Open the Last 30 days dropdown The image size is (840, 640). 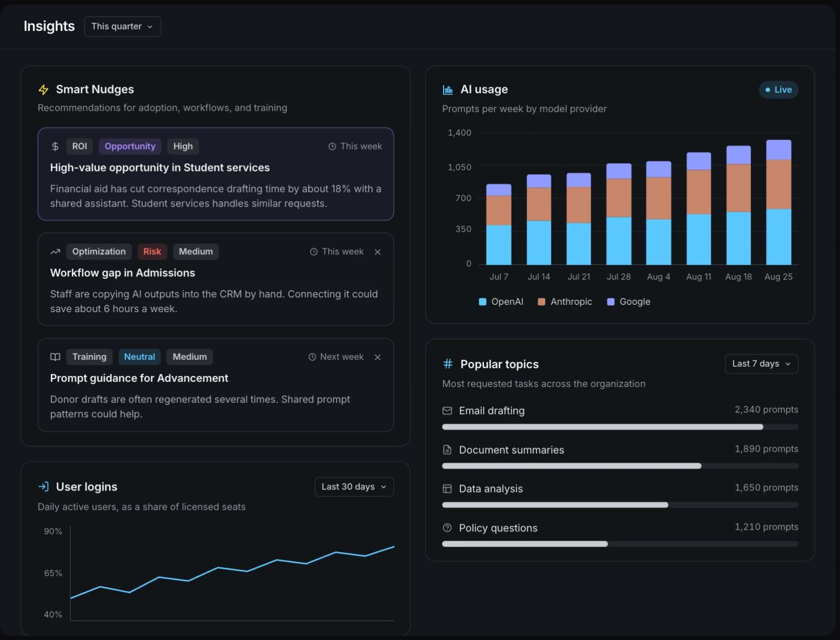(354, 487)
